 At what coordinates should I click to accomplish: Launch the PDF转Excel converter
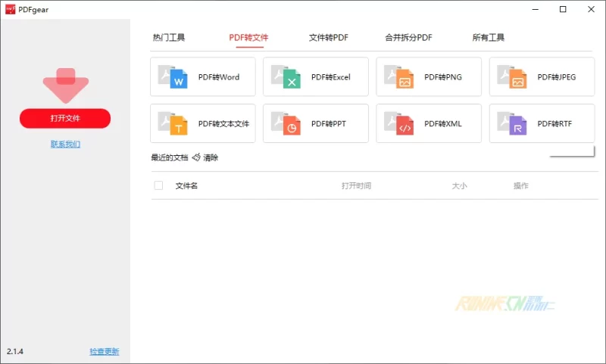pos(315,77)
